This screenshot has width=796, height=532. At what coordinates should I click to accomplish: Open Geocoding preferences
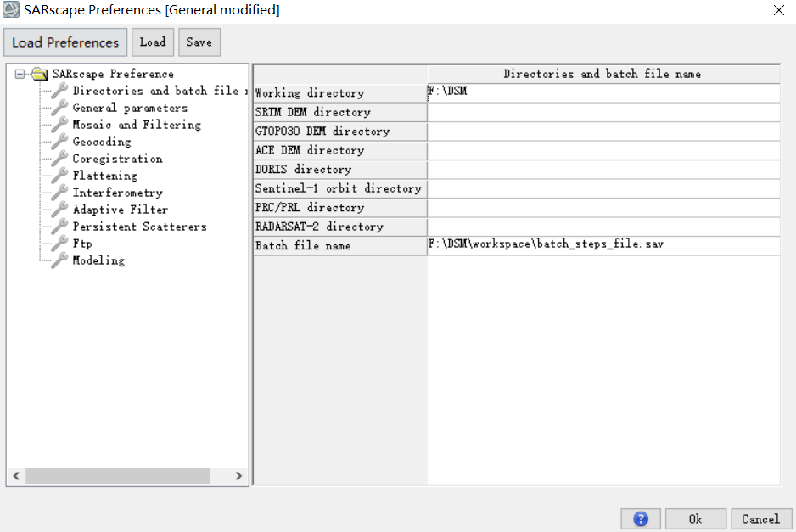tap(102, 142)
